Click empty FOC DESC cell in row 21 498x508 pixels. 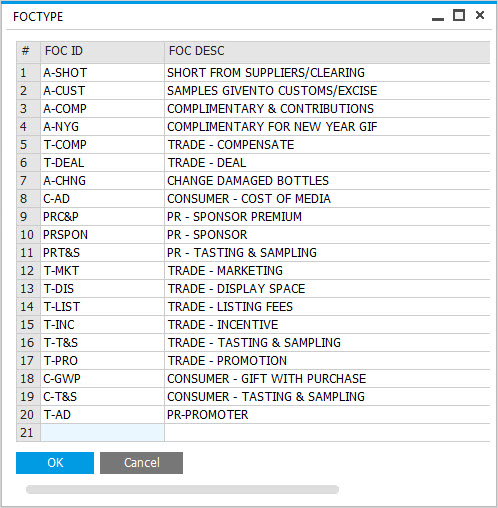click(x=327, y=433)
